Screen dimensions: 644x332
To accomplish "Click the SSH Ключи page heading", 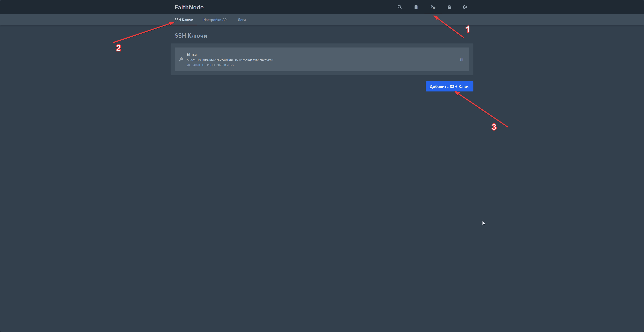I will (191, 36).
